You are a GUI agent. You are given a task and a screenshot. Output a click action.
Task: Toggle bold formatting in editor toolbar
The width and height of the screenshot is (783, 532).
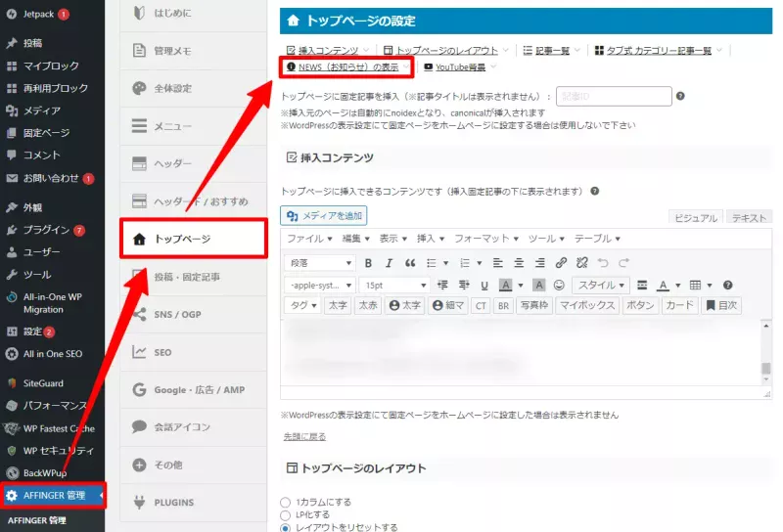(x=368, y=263)
